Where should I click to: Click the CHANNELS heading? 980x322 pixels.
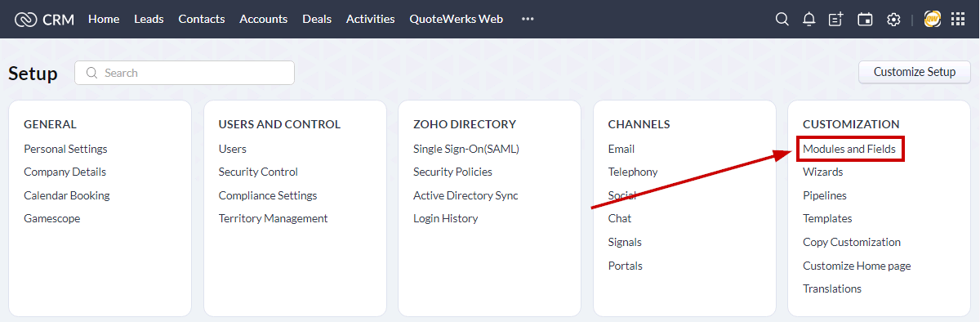point(639,124)
